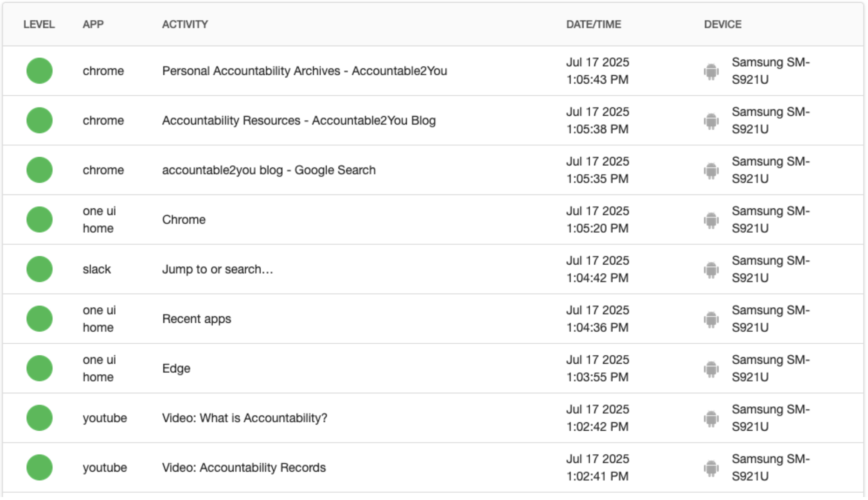Select the 'Chrome' activity text
This screenshot has height=500, width=868.
coord(184,220)
